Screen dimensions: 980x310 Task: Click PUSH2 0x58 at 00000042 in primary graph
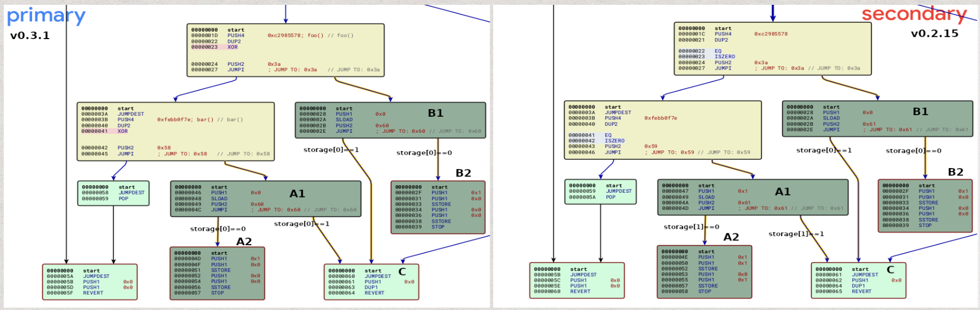[126, 148]
